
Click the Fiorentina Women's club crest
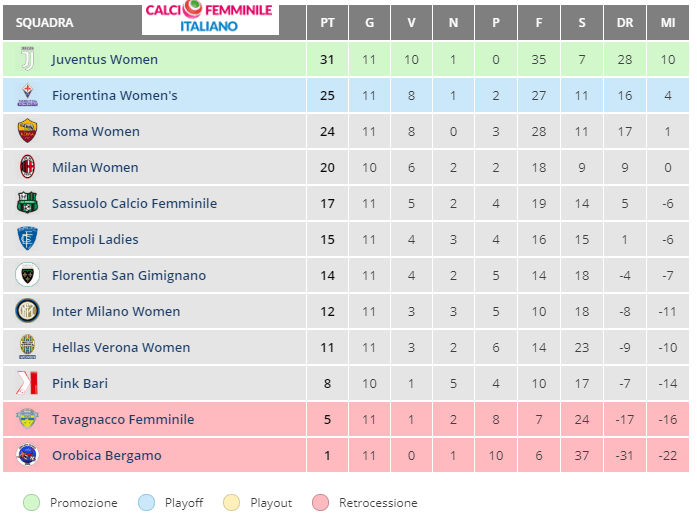[27, 95]
